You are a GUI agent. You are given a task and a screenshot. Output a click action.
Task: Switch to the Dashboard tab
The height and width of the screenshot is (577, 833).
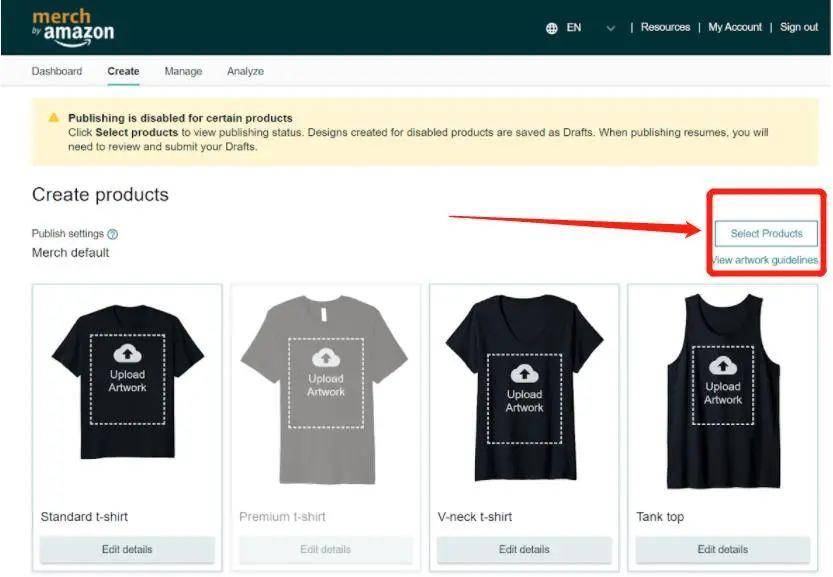[57, 71]
